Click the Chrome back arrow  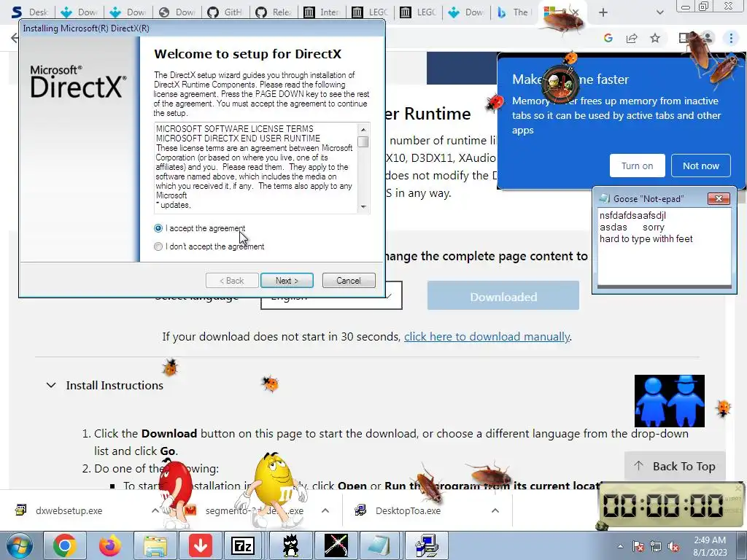pos(15,38)
